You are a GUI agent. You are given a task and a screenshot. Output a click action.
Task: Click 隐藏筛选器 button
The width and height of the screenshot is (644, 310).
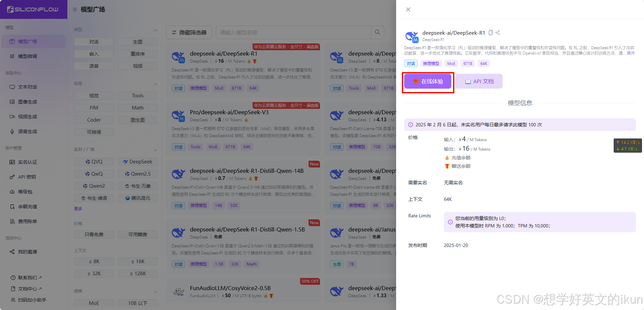coord(189,32)
